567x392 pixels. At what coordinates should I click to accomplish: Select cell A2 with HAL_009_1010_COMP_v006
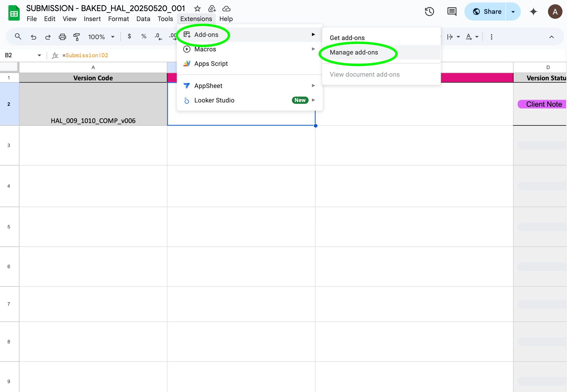(x=93, y=104)
